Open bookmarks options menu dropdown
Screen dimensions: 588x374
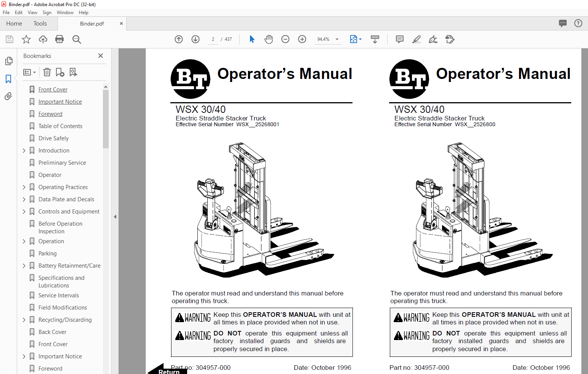29,72
